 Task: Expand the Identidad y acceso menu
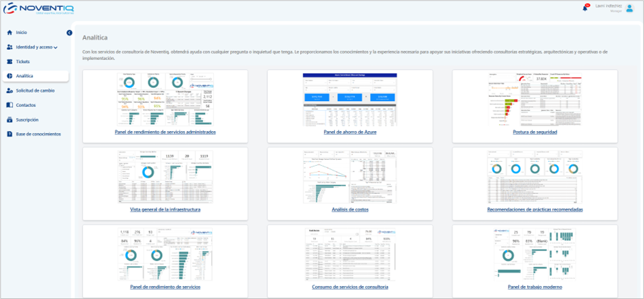point(36,47)
